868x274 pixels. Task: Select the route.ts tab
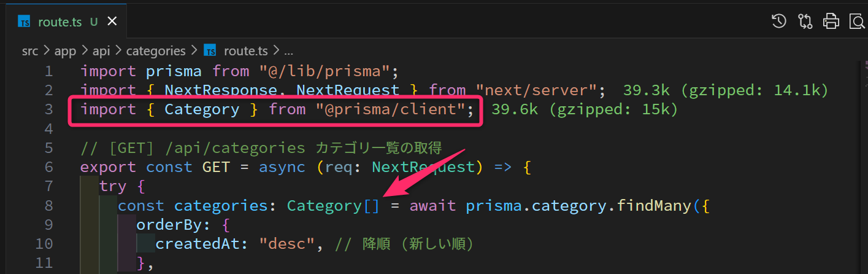click(x=58, y=22)
